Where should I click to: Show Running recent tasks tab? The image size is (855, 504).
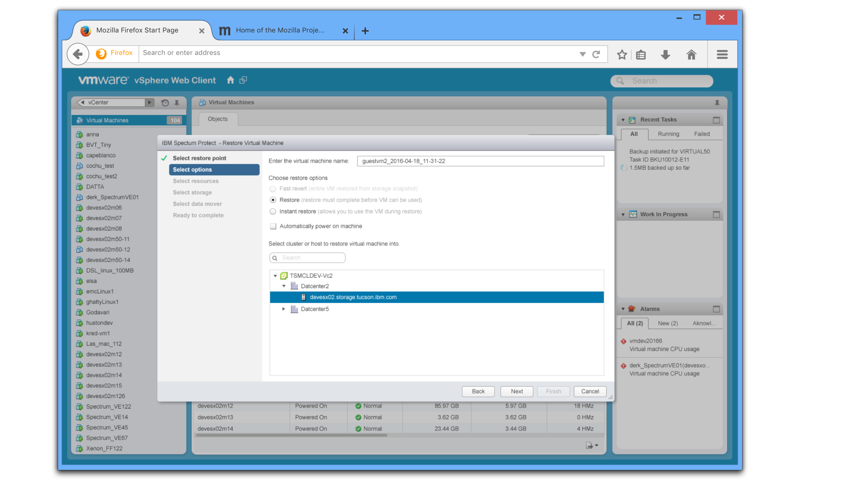(x=668, y=134)
